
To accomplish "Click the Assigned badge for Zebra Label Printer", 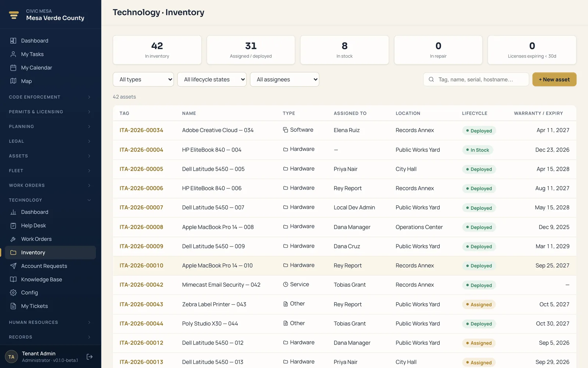I will 479,305.
